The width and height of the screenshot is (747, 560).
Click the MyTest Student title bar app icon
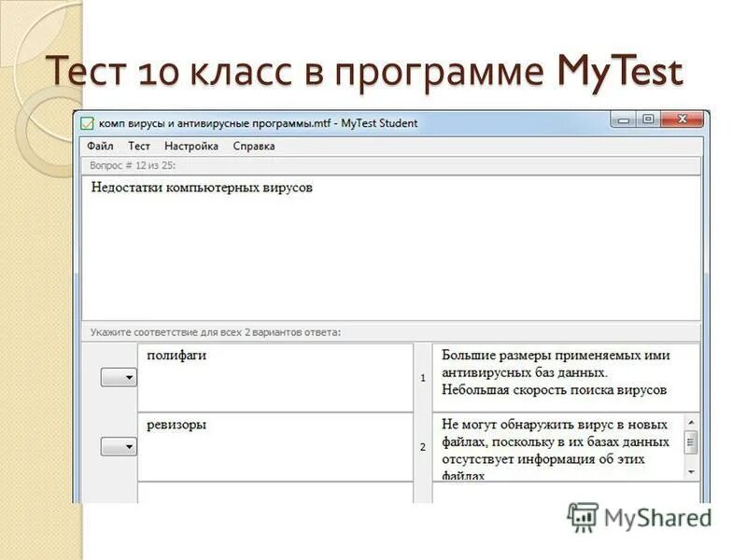pyautogui.click(x=87, y=123)
